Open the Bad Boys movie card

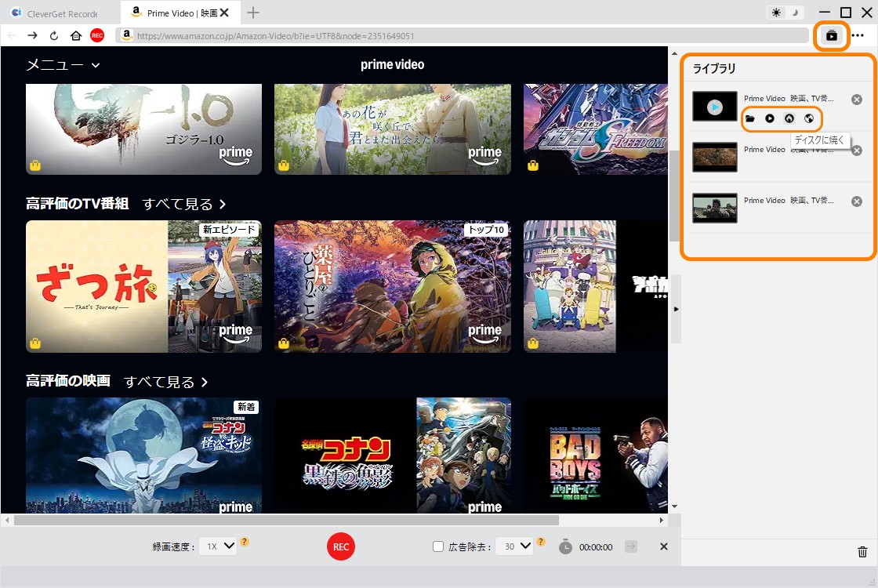click(x=596, y=456)
